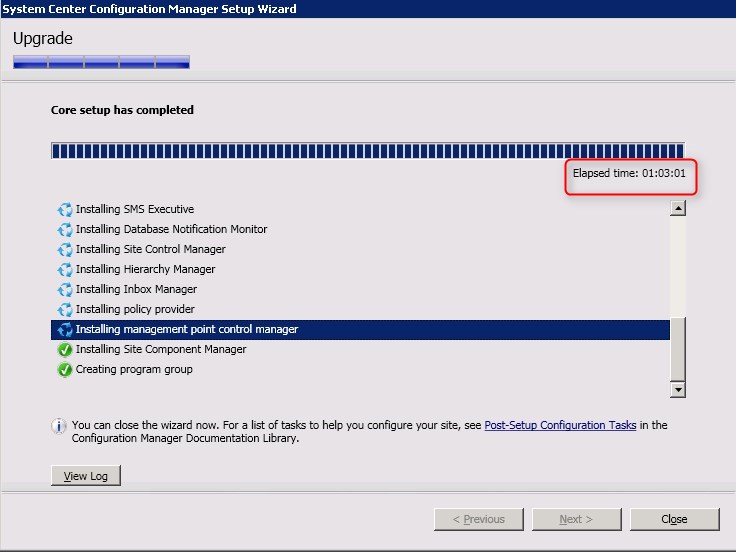Click the disabled Next button
This screenshot has height=552, width=736.
[576, 519]
